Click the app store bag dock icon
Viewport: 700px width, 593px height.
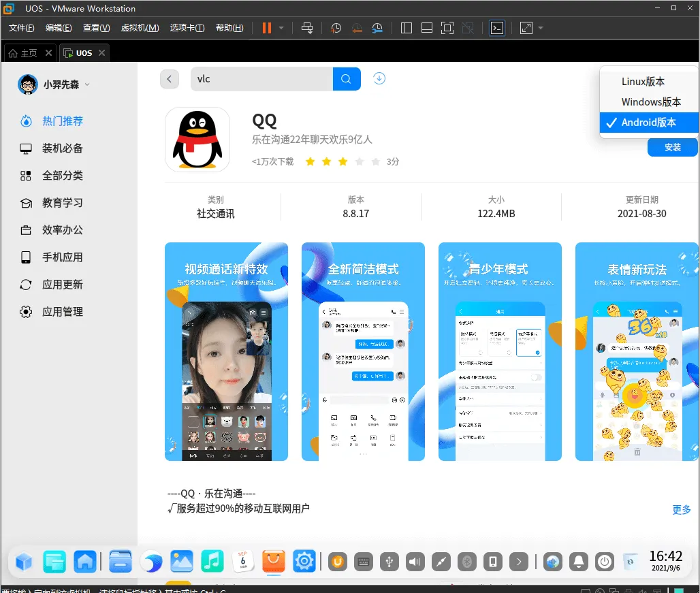point(274,562)
